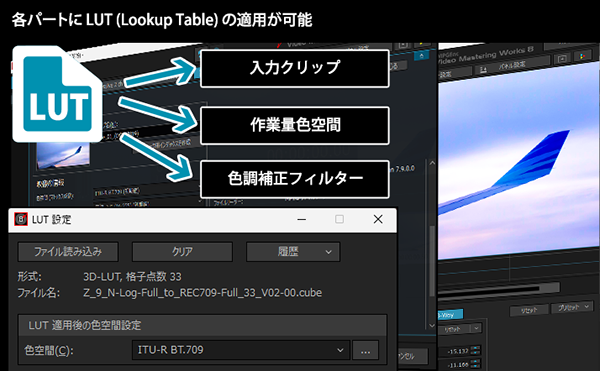
Task: Click the クリア clear button
Action: [x=182, y=252]
